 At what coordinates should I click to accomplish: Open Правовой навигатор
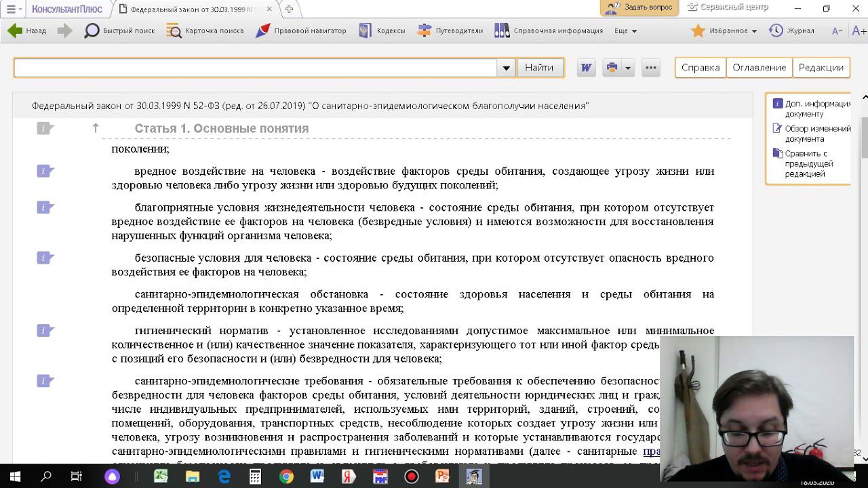coord(300,30)
